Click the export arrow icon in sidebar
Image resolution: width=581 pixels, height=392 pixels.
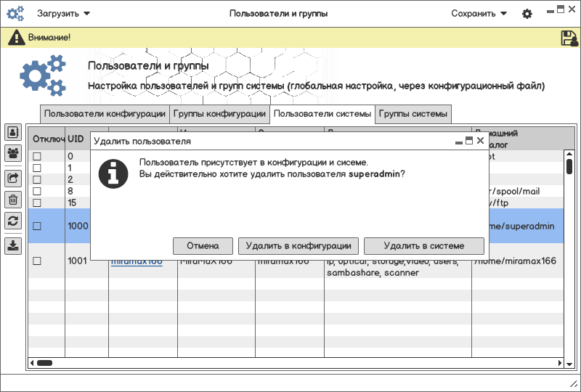coord(13,178)
